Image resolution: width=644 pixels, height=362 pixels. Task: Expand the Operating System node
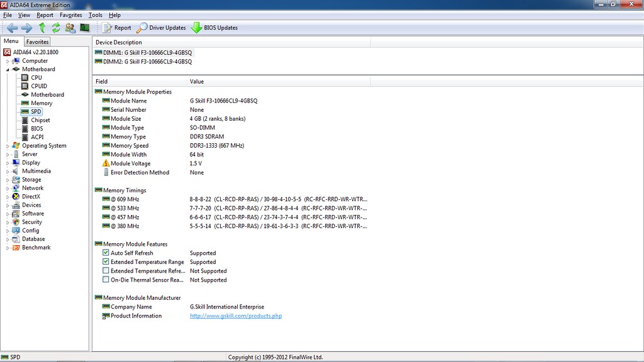tap(8, 146)
